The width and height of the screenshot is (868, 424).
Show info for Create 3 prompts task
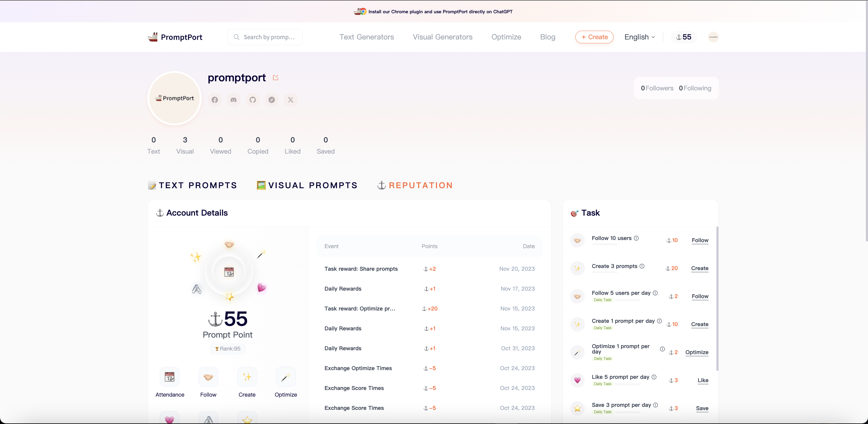click(x=642, y=266)
